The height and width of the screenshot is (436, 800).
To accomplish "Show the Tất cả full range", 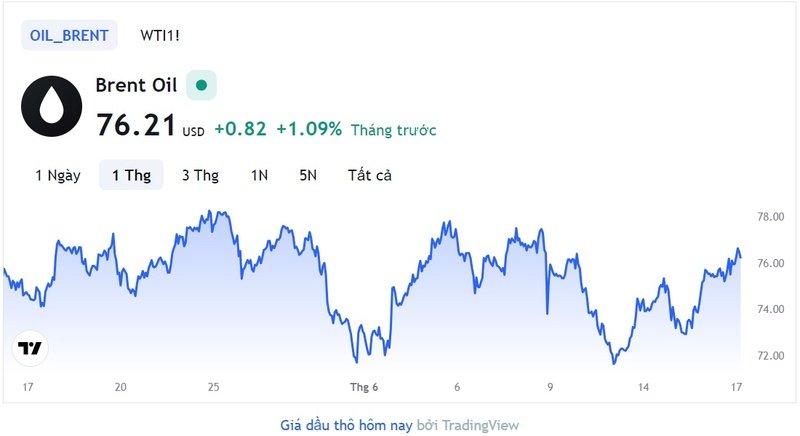I will tap(369, 175).
